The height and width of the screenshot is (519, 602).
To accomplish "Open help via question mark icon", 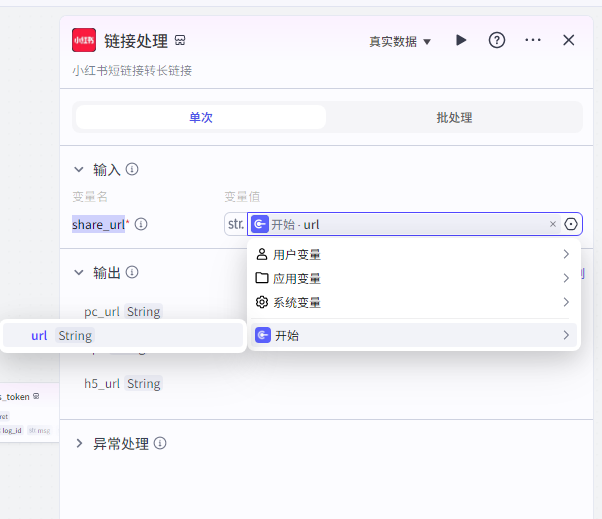I will pyautogui.click(x=497, y=40).
